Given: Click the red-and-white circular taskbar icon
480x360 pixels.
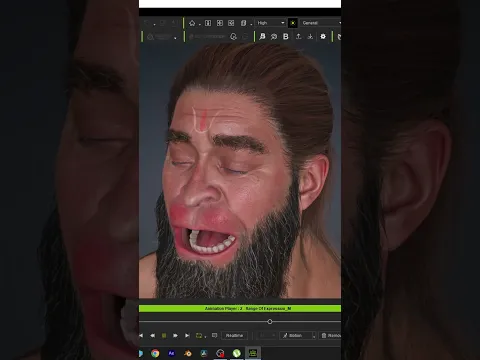Looking at the screenshot, I should click(x=220, y=353).
